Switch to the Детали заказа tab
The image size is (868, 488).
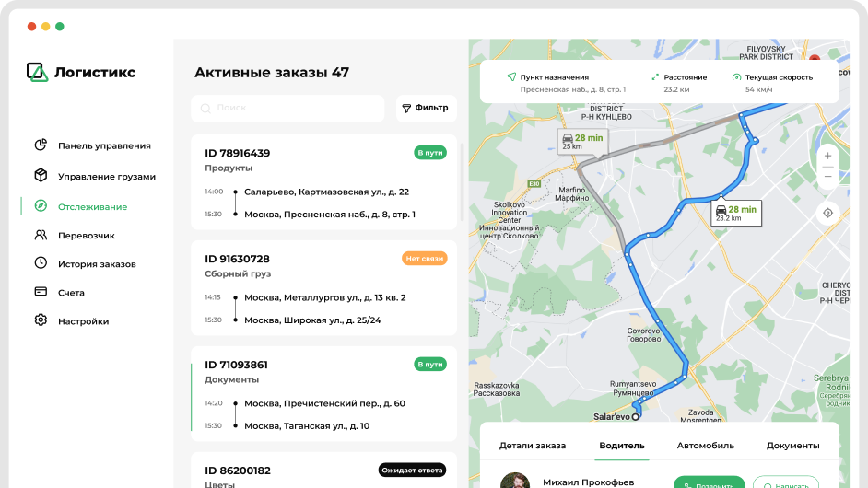(x=533, y=446)
